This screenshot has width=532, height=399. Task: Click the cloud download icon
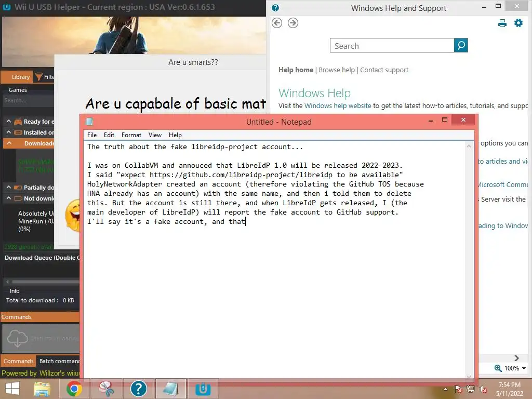17,338
